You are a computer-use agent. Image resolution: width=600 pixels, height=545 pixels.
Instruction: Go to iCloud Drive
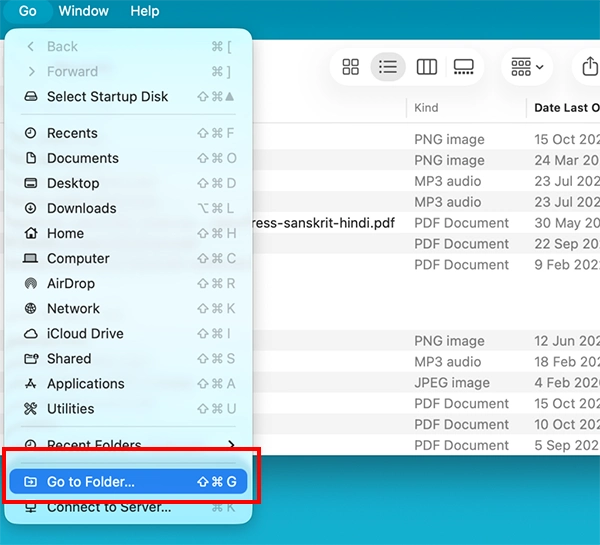pyautogui.click(x=128, y=334)
